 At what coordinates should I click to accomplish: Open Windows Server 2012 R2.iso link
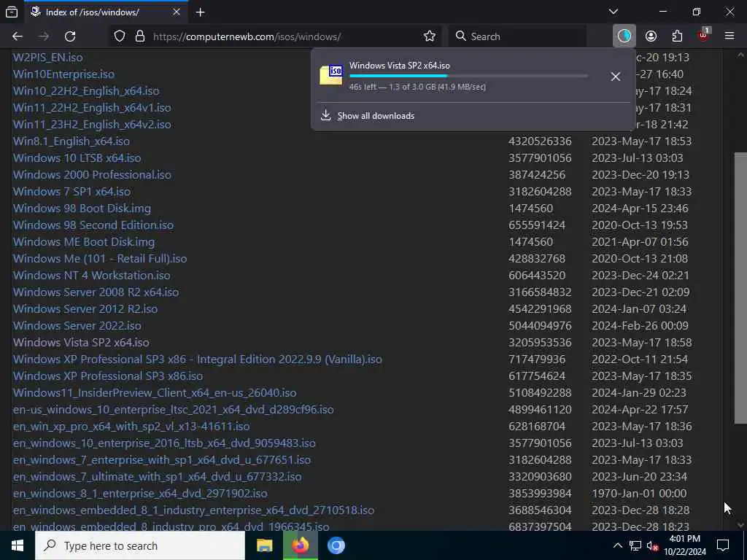click(x=85, y=308)
